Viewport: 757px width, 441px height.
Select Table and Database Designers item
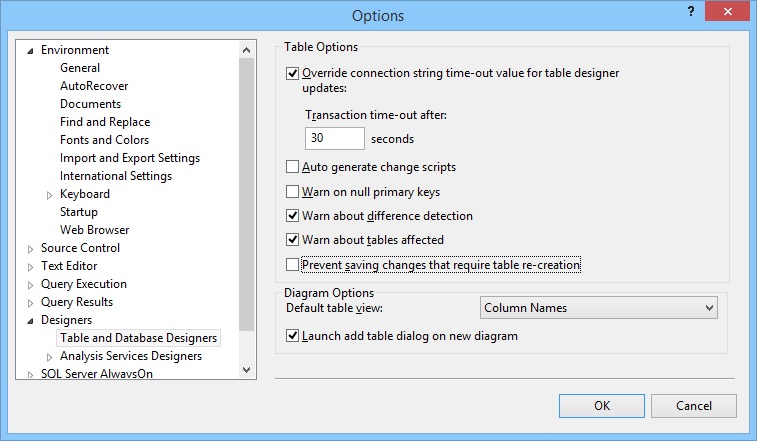click(x=139, y=338)
